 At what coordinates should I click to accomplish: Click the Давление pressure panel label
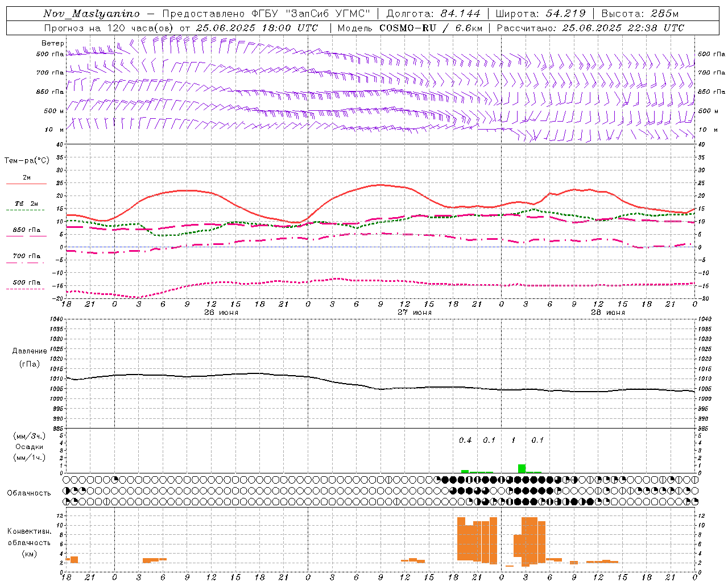(29, 351)
